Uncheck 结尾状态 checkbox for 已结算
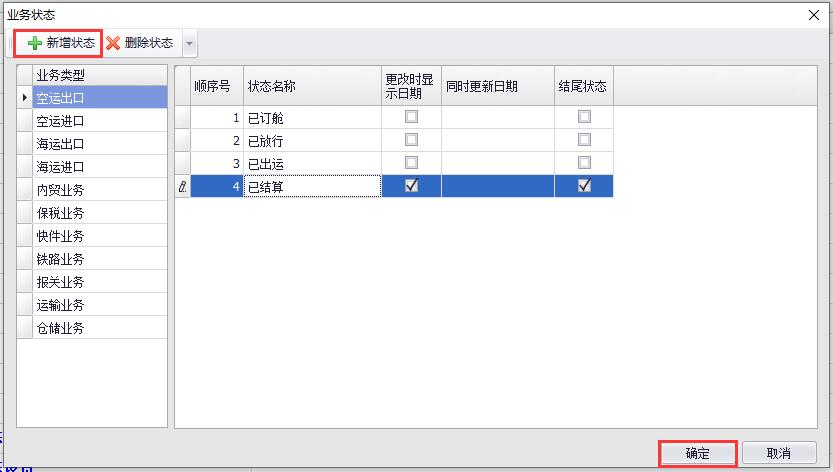 click(584, 185)
